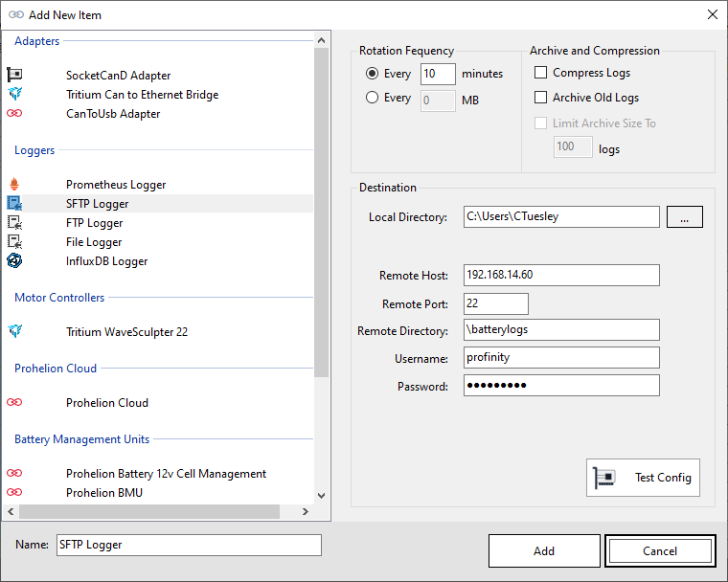Enable the Archive Old Logs checkbox
728x582 pixels.
point(540,98)
